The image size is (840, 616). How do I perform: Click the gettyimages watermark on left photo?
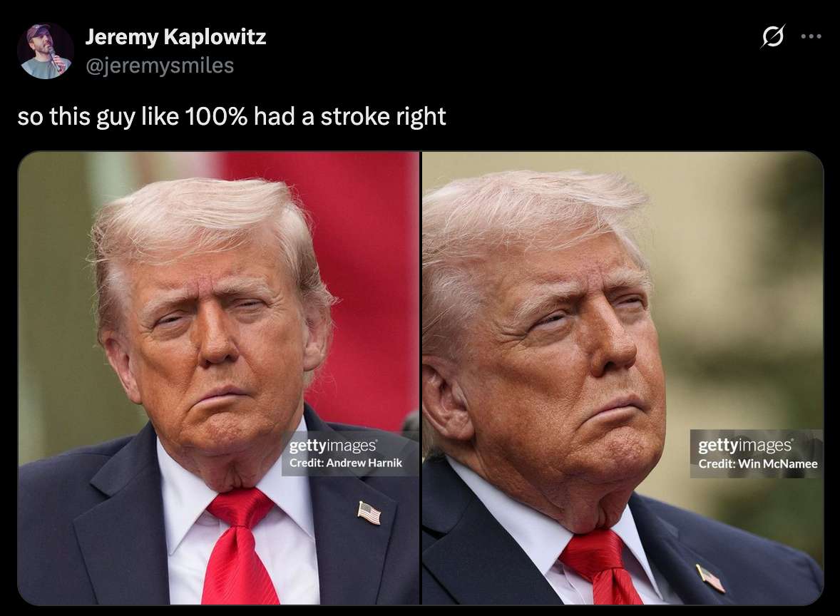(x=333, y=446)
